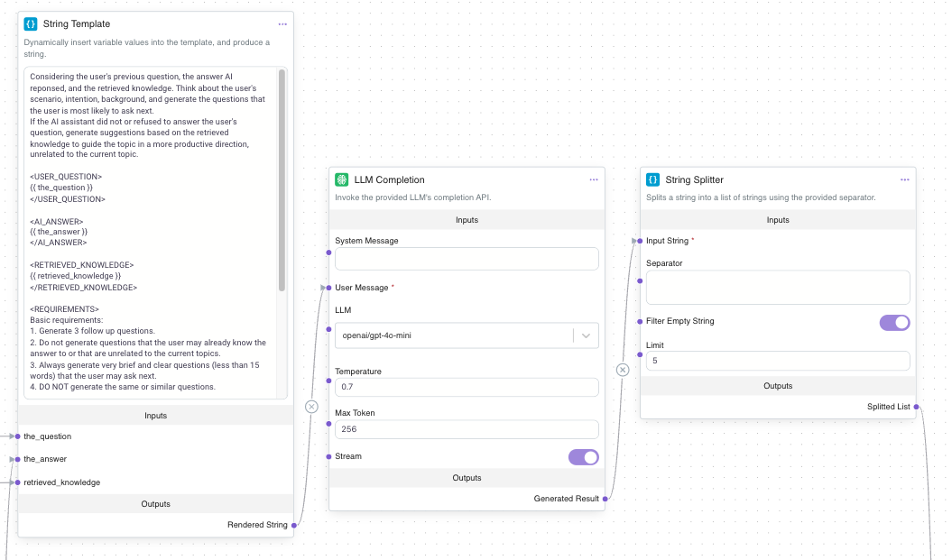The image size is (952, 560).
Task: Click the System Message input field
Action: [467, 259]
